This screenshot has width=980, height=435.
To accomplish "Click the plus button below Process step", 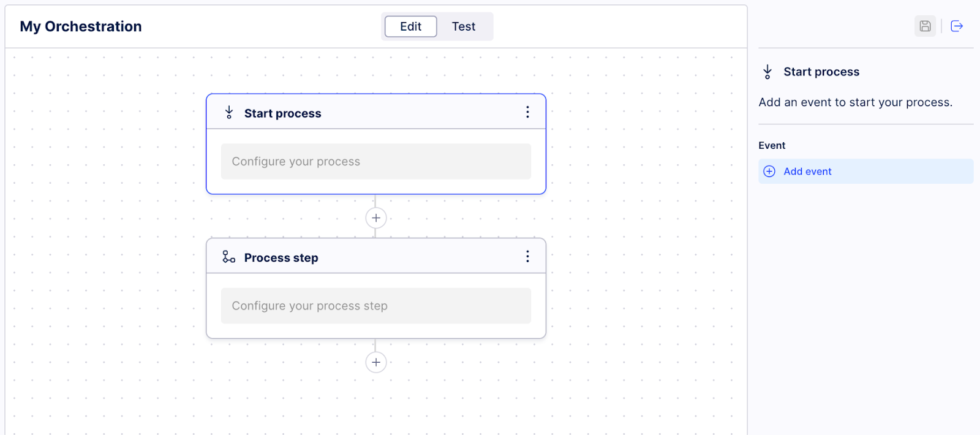I will point(376,362).
